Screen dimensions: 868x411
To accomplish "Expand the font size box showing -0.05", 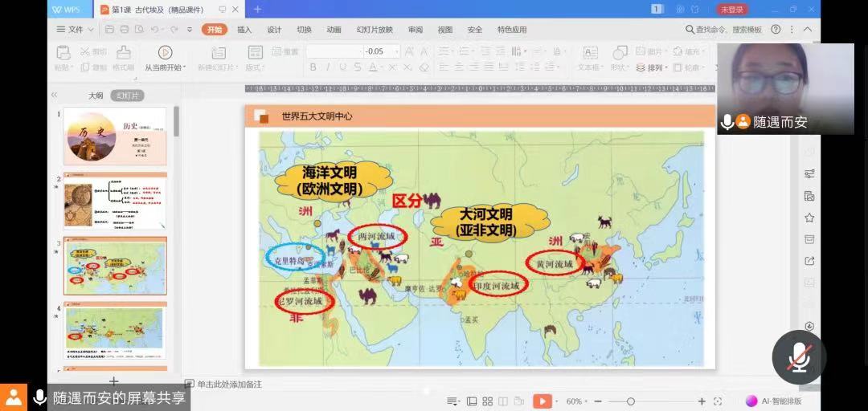I will click(395, 51).
